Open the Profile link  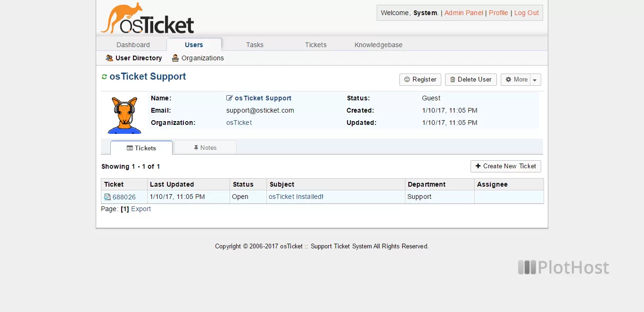(498, 13)
